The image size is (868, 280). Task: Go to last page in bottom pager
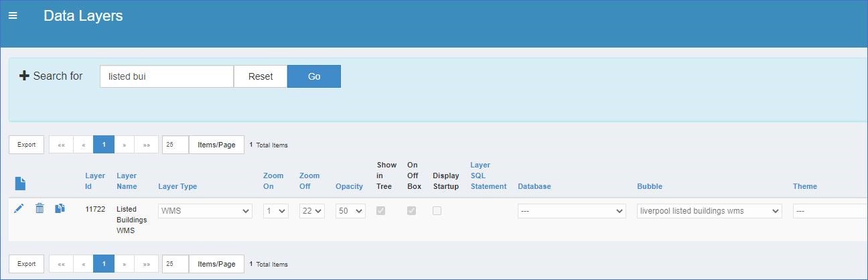click(x=147, y=264)
